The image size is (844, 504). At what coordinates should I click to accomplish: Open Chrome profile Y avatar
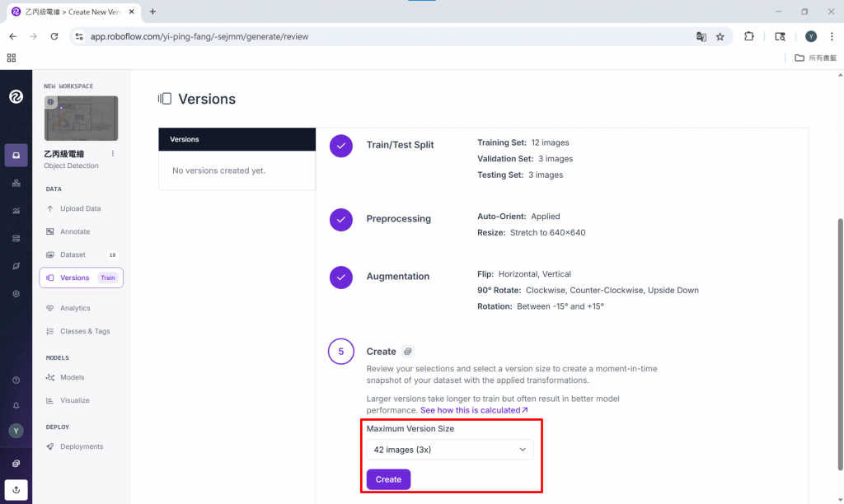point(811,36)
